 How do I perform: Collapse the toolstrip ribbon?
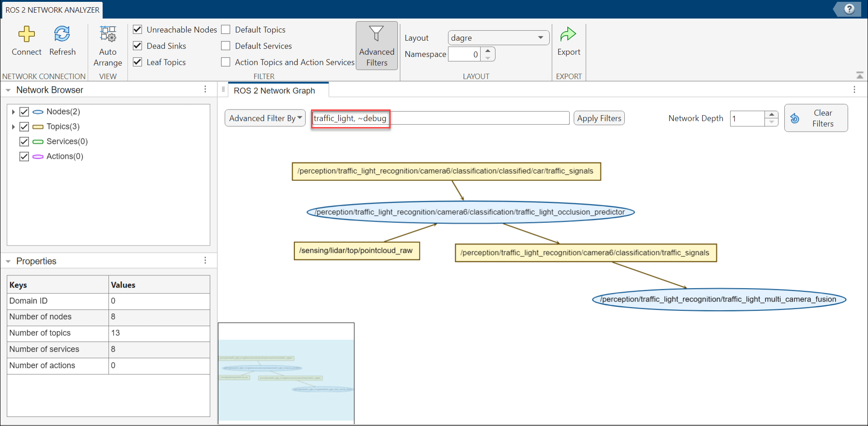(859, 75)
